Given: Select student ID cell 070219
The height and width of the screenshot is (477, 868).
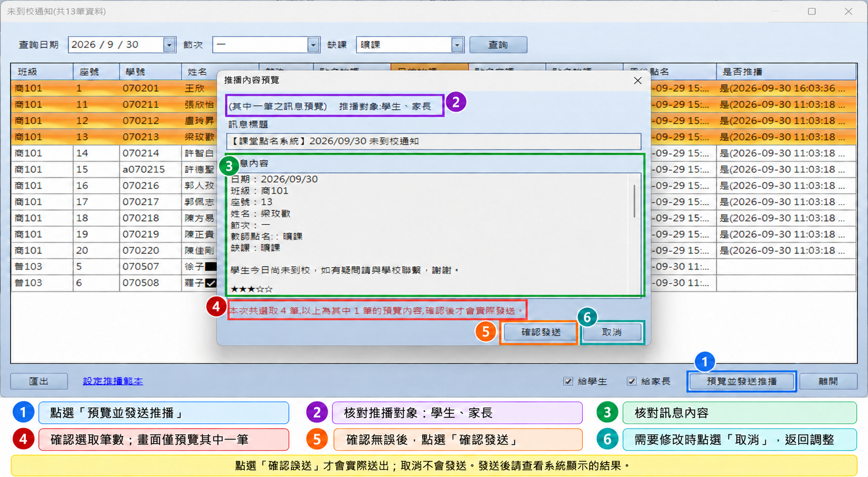Looking at the screenshot, I should 150,234.
